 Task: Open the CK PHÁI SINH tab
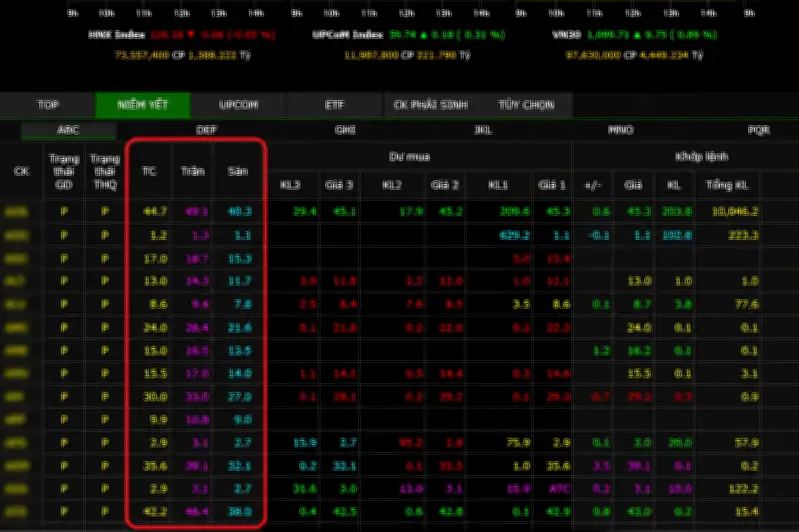[430, 105]
